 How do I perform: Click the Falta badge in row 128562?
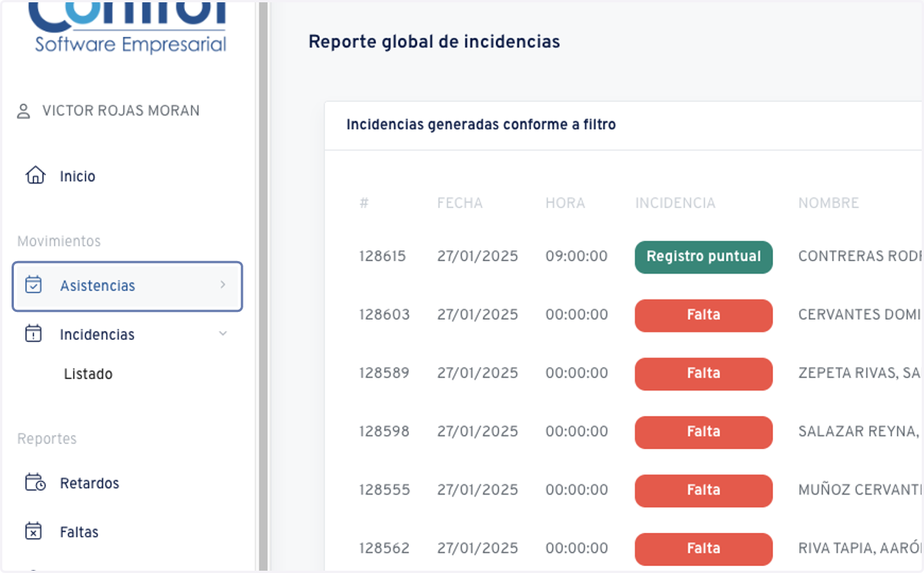tap(704, 549)
